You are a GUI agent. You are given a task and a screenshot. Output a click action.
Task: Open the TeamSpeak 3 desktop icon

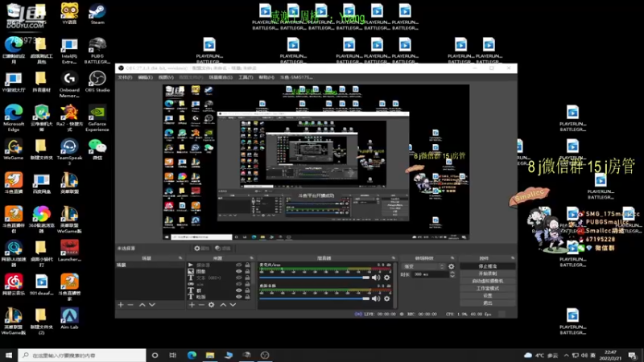(69, 152)
